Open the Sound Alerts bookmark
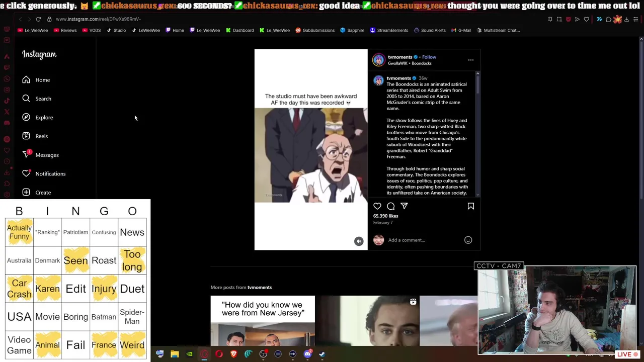This screenshot has height=362, width=644. tap(430, 30)
